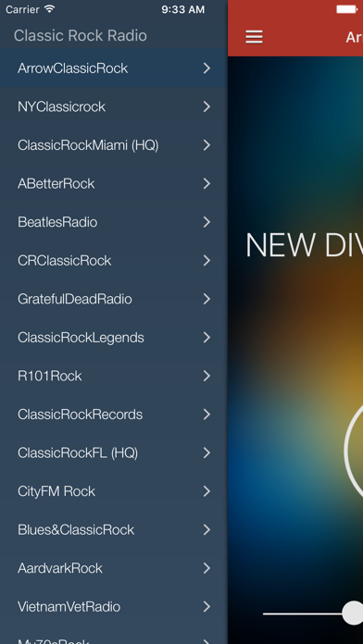363x644 pixels.
Task: Open chevron next to ArrowClassicRock
Action: pos(207,68)
